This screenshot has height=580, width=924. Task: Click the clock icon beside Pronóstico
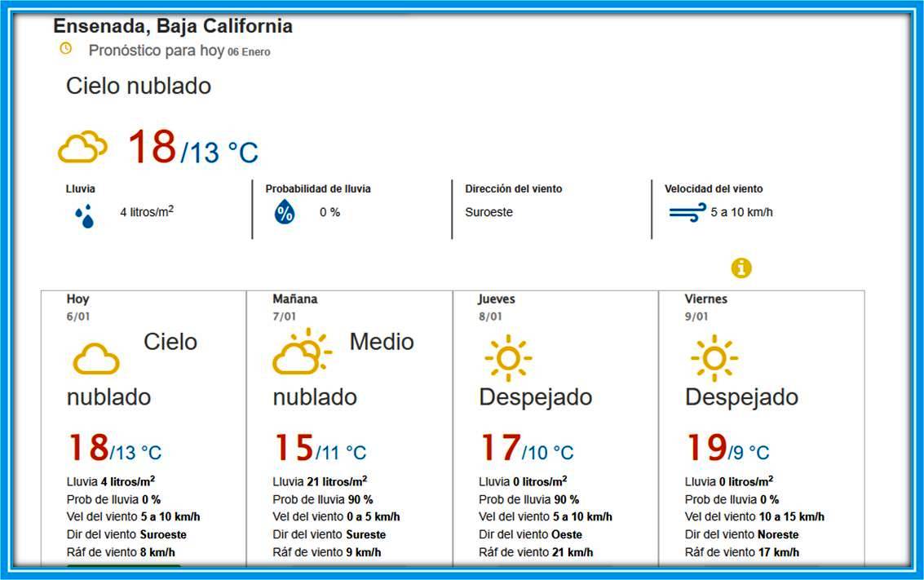66,49
